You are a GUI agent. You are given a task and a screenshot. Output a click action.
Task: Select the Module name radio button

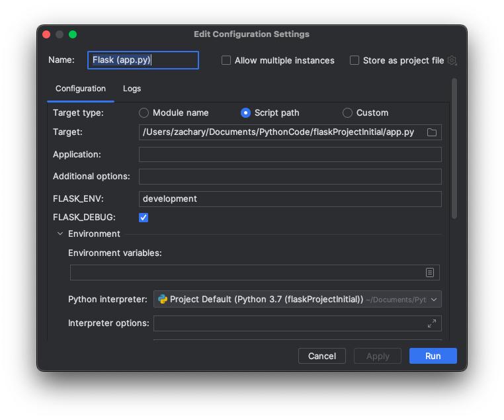pyautogui.click(x=144, y=113)
